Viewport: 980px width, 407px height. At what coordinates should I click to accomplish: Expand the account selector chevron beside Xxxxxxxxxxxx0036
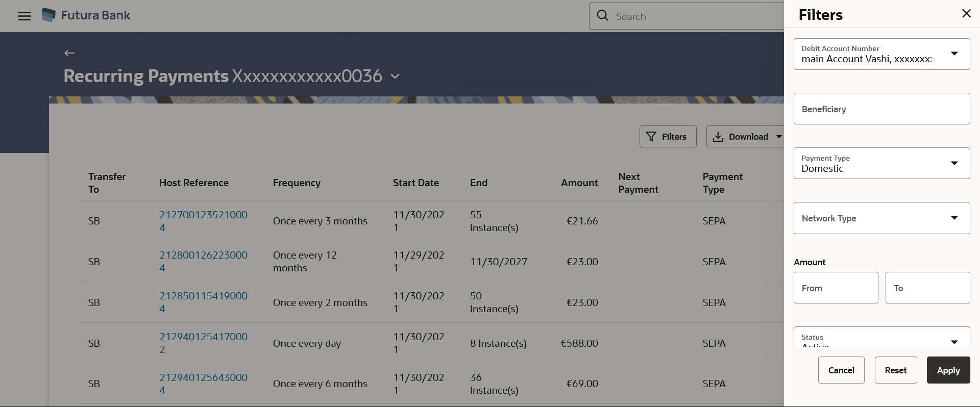pos(395,77)
